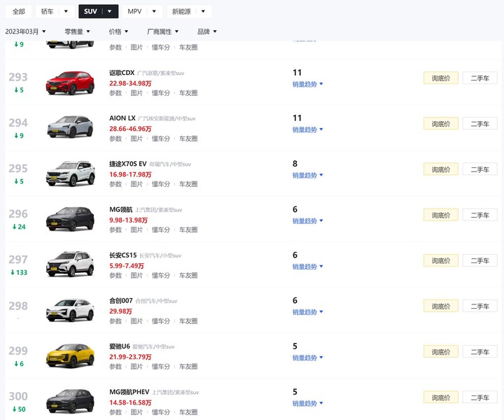This screenshot has height=420, width=504.
Task: Open the 零售量 filter dropdown
Action: 77,31
